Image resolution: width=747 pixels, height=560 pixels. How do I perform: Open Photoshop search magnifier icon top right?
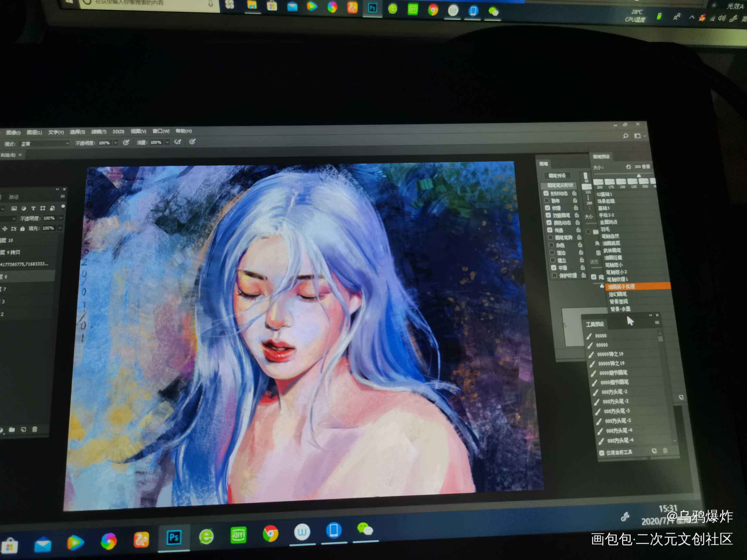[626, 136]
